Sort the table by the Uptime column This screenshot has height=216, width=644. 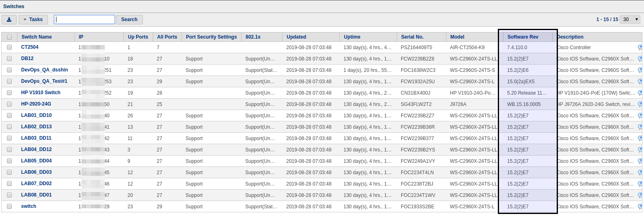352,37
